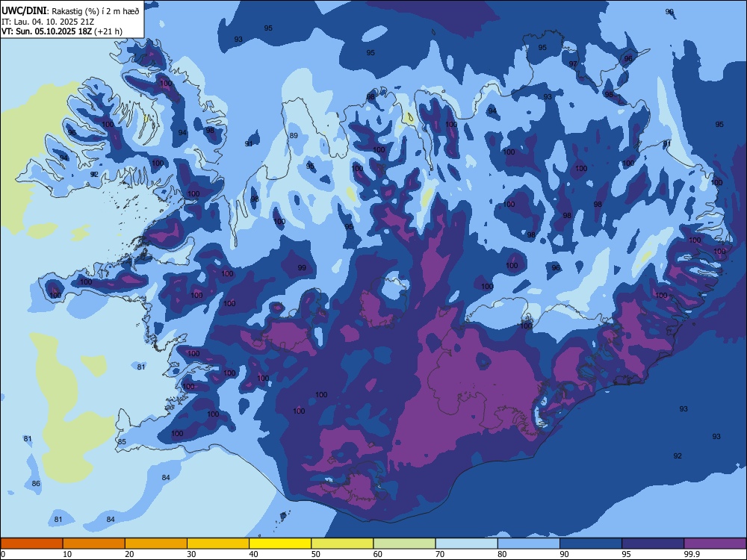The image size is (747, 560).
Task: Click the legend tick label '20'
Action: pyautogui.click(x=129, y=554)
